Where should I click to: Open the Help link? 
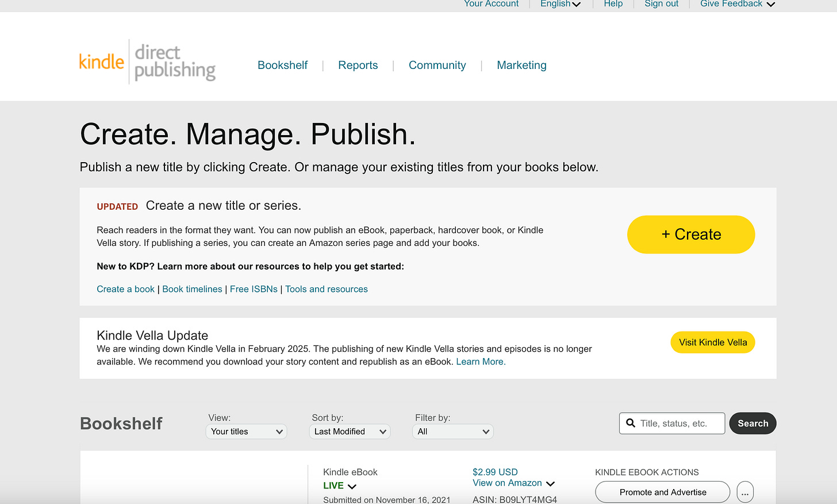[613, 4]
